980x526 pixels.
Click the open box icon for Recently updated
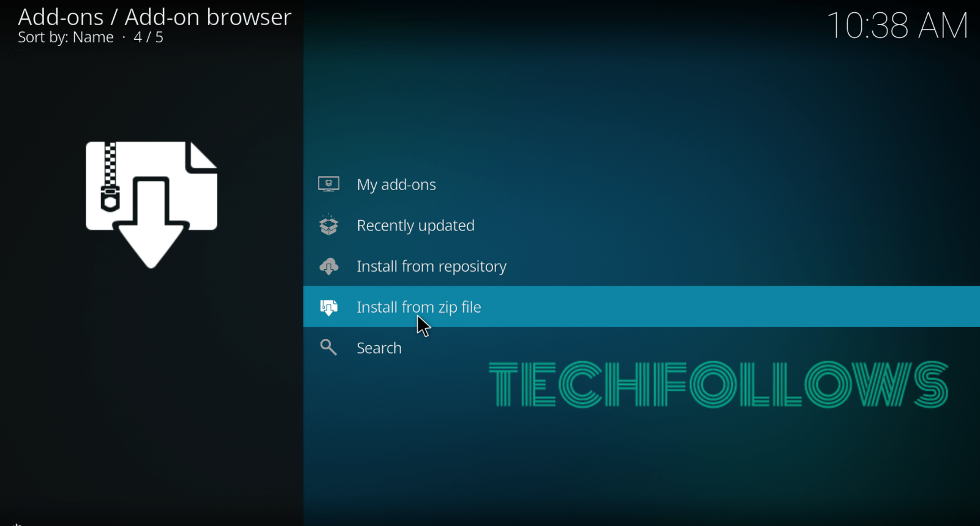pos(329,225)
